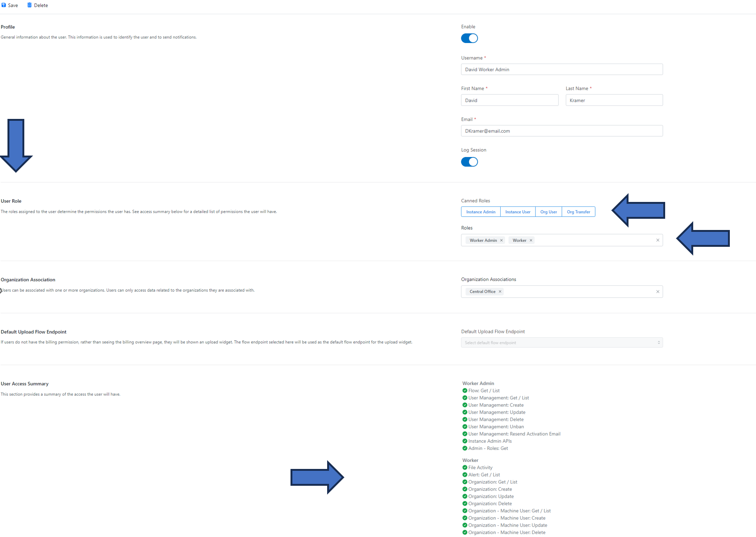Select the Instance Admin canned role

click(480, 212)
